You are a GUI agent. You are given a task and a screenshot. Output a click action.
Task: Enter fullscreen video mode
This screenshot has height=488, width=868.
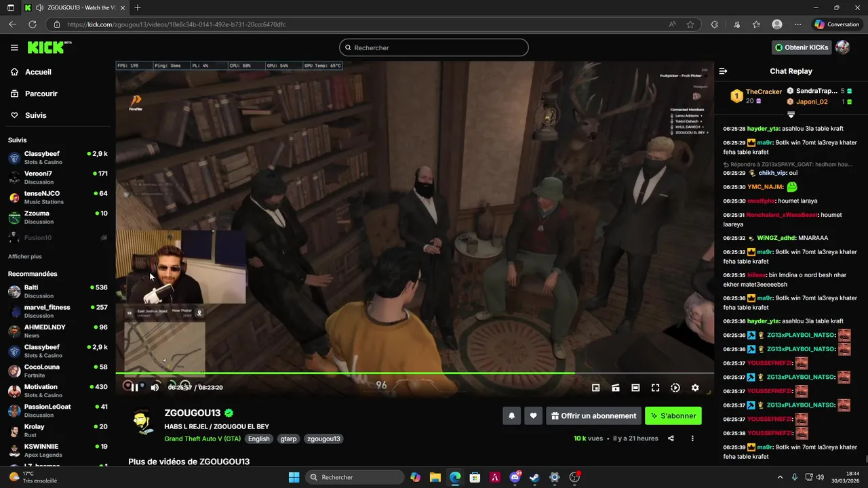point(655,388)
